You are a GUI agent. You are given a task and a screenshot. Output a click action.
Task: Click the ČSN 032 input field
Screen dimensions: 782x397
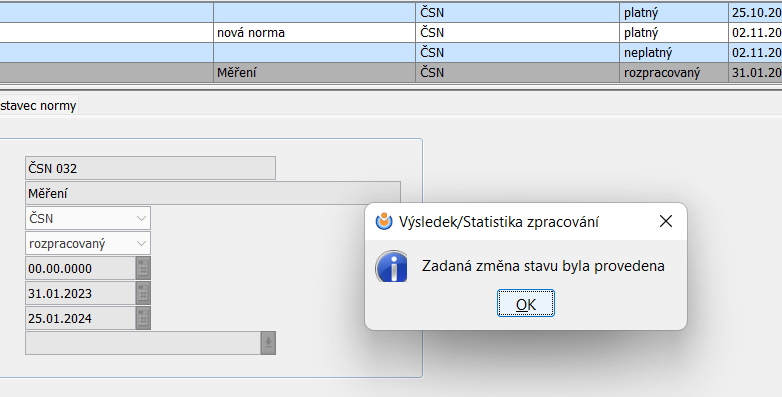point(150,168)
